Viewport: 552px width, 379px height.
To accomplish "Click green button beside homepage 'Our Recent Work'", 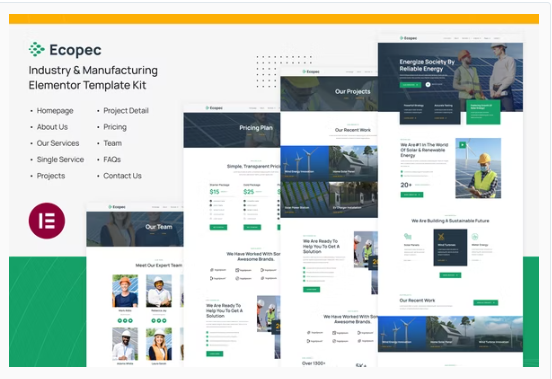I will pyautogui.click(x=485, y=302).
